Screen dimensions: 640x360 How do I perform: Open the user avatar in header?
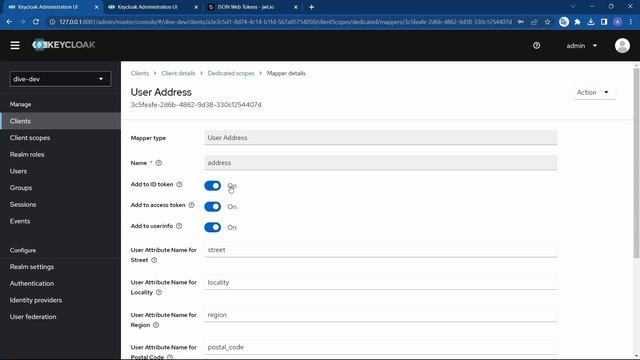pos(622,45)
